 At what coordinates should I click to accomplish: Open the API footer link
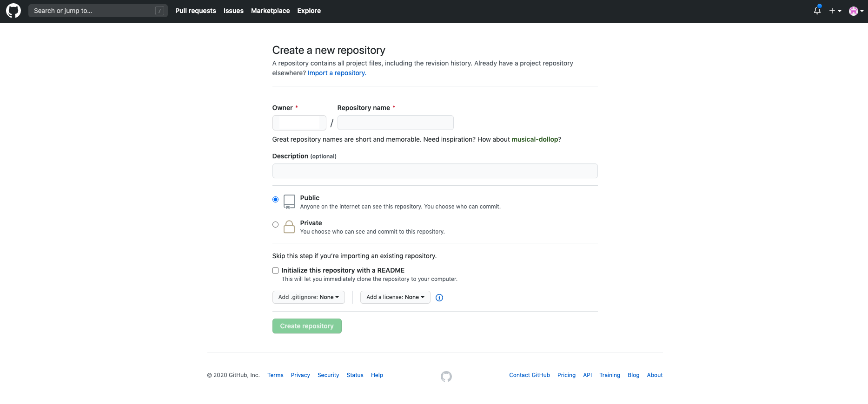(x=588, y=375)
